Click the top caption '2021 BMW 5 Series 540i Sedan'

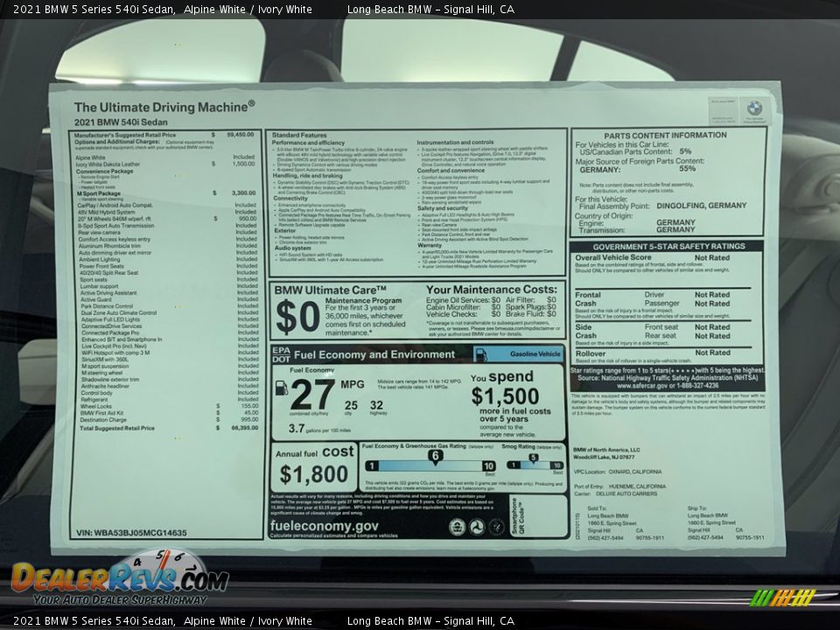[x=94, y=9]
